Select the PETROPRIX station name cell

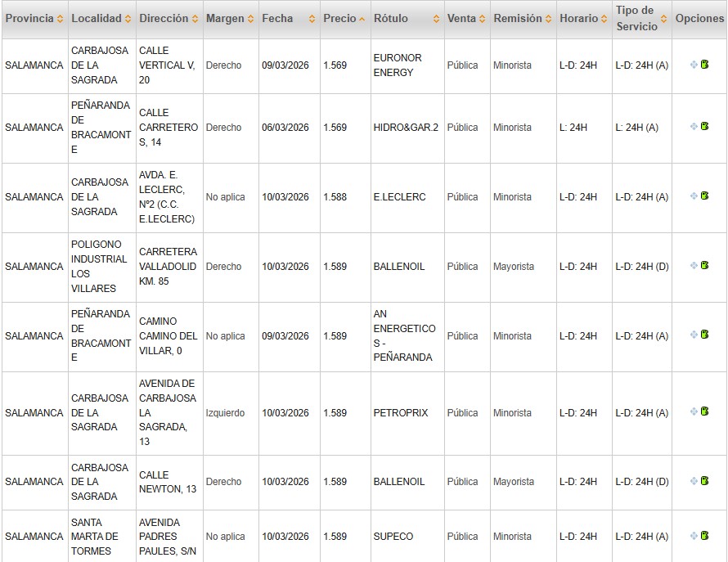click(401, 413)
